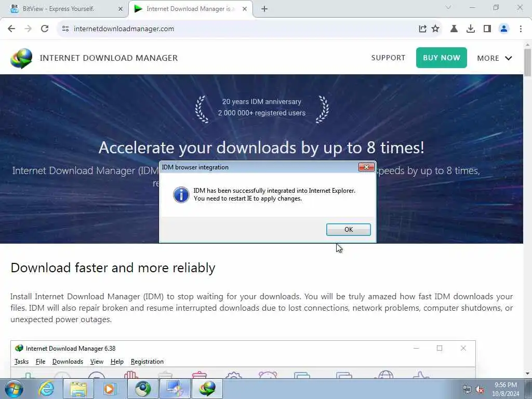Open the Chrome three-dot menu
This screenshot has height=399, width=532.
[521, 29]
